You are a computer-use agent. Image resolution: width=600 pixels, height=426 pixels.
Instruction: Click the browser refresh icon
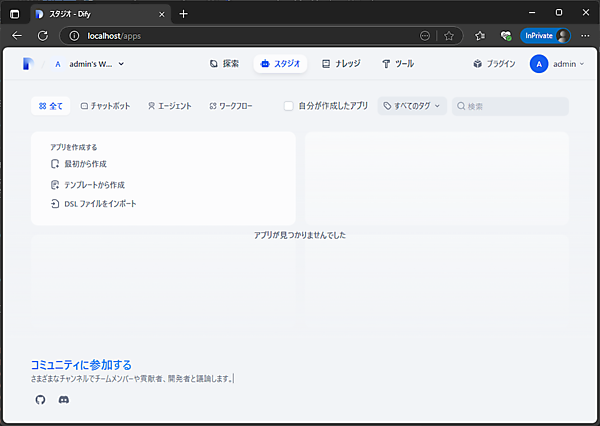pyautogui.click(x=43, y=35)
